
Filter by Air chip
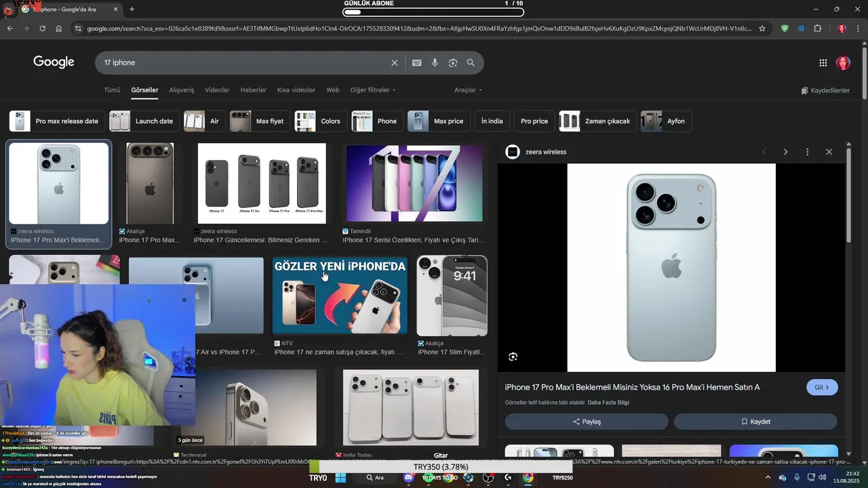[x=205, y=121]
